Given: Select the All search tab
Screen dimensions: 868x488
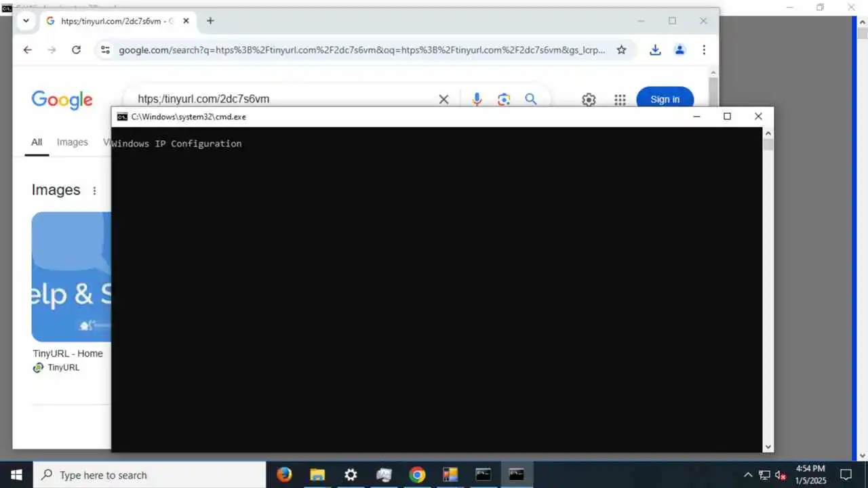Looking at the screenshot, I should (37, 142).
